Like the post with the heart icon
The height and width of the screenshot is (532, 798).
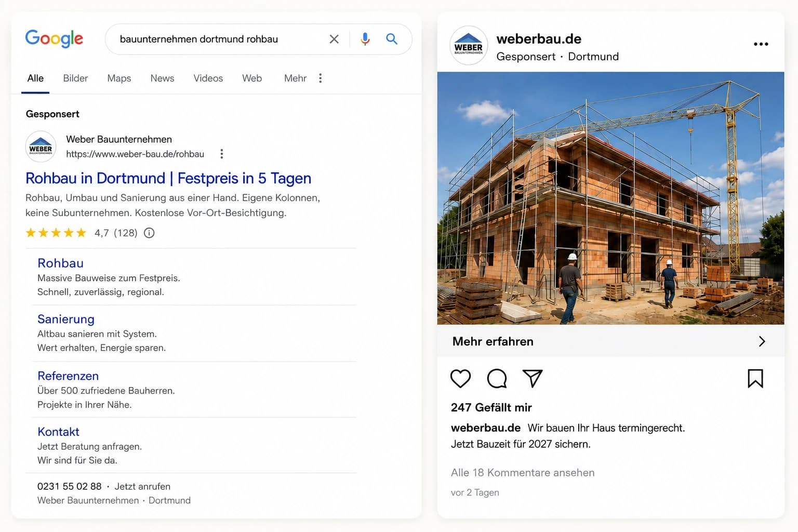[x=460, y=378]
